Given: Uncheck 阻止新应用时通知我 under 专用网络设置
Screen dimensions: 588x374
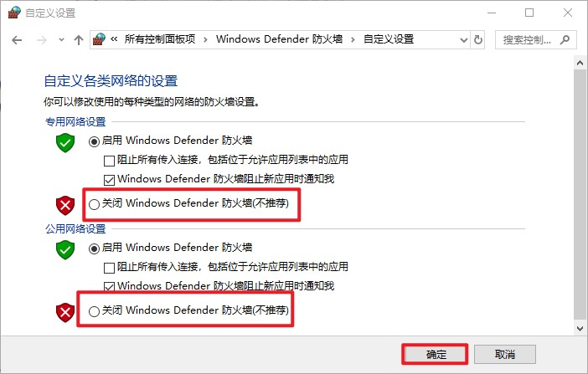Looking at the screenshot, I should click(109, 180).
